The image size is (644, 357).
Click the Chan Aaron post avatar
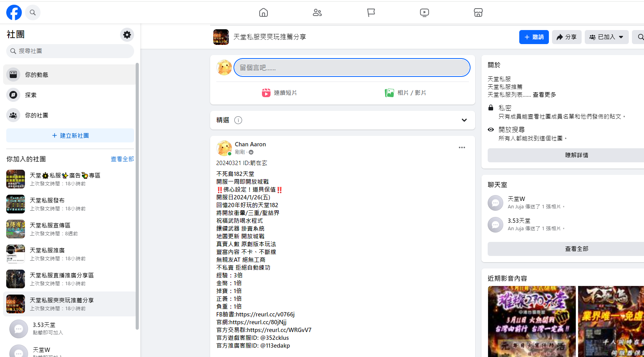(x=224, y=148)
